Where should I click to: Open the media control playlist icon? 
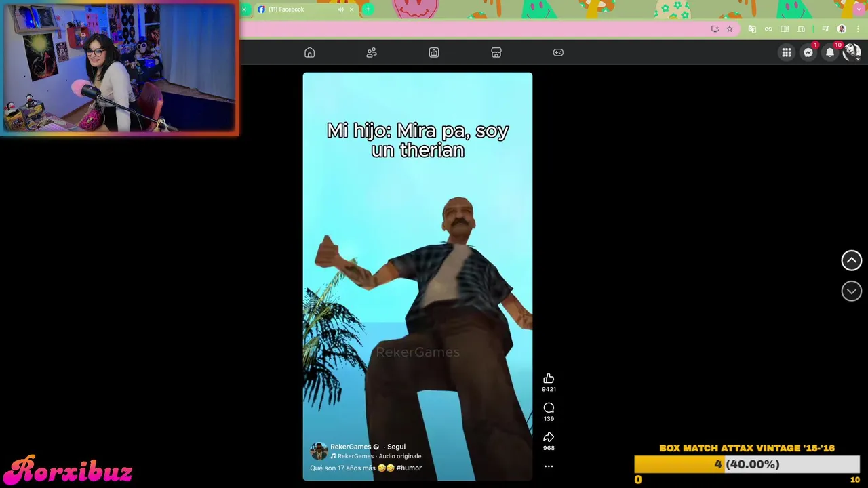(825, 29)
